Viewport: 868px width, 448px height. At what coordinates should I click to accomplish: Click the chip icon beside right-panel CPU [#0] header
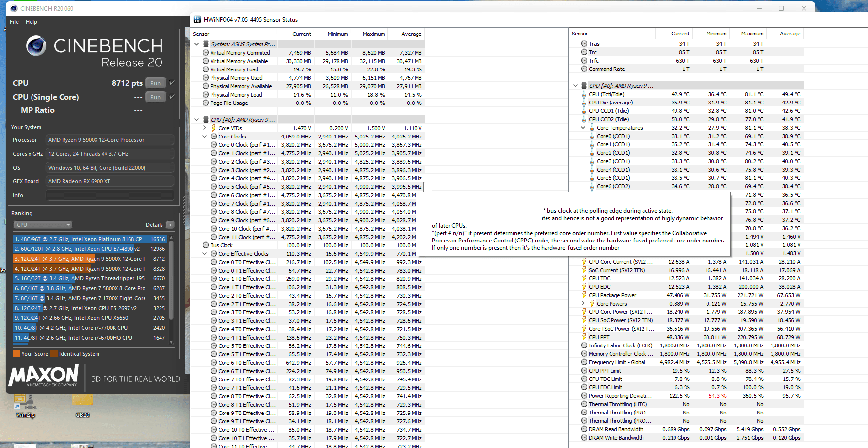pyautogui.click(x=584, y=86)
